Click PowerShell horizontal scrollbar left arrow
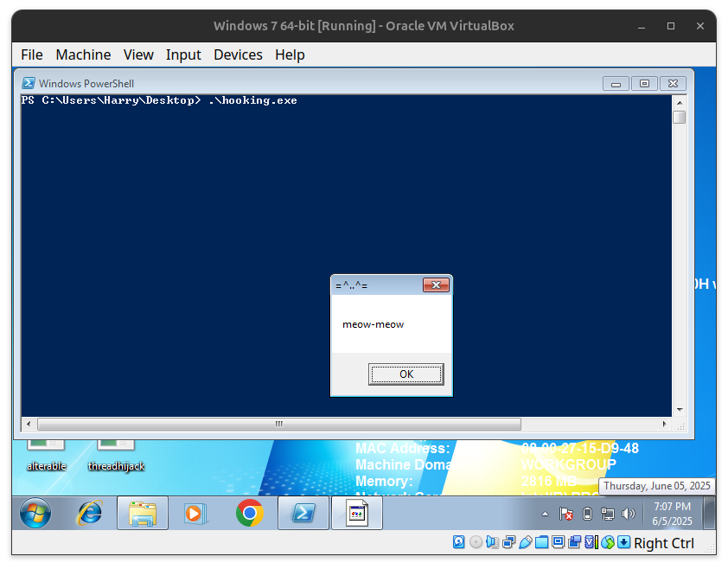728x569 pixels. pos(29,424)
